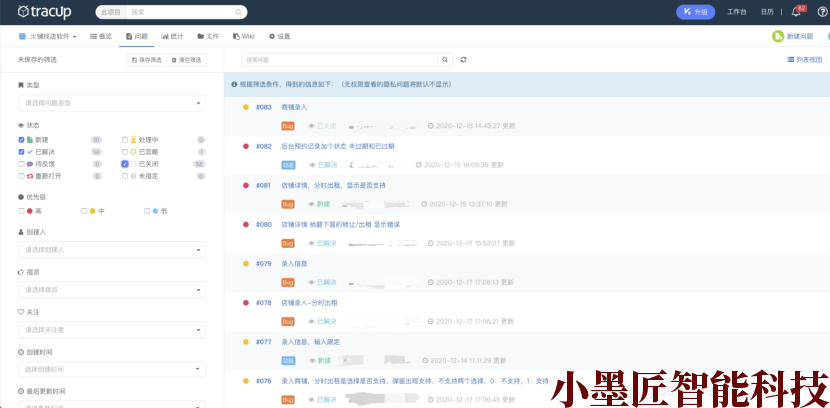Image resolution: width=830 pixels, height=408 pixels.
Task: Open the 火铺找店软件 project dropdown
Action: click(x=50, y=36)
